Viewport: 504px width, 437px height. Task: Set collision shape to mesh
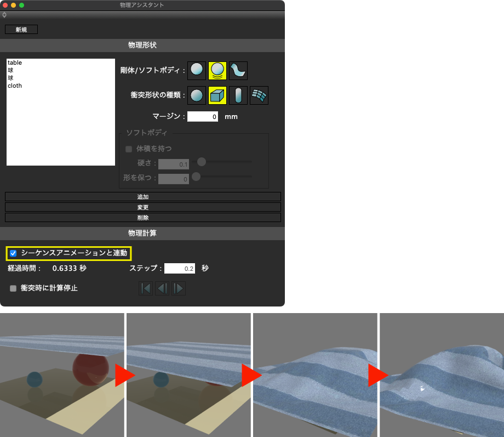pos(259,95)
